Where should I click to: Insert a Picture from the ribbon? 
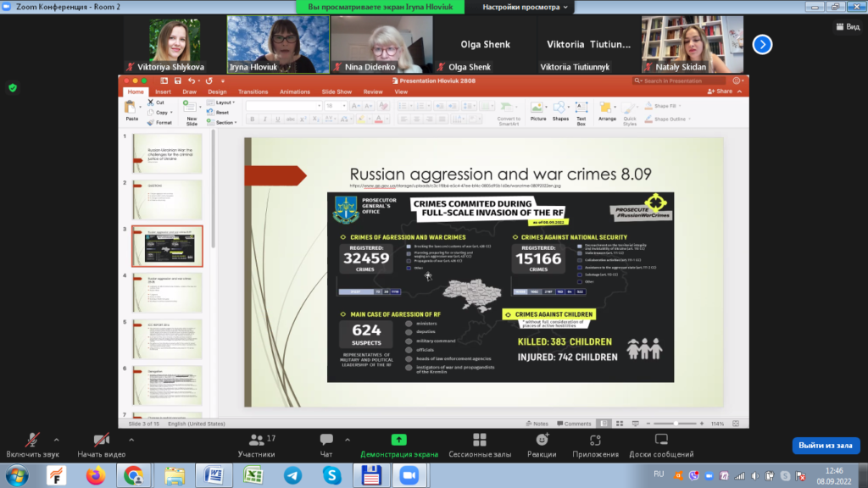[538, 111]
